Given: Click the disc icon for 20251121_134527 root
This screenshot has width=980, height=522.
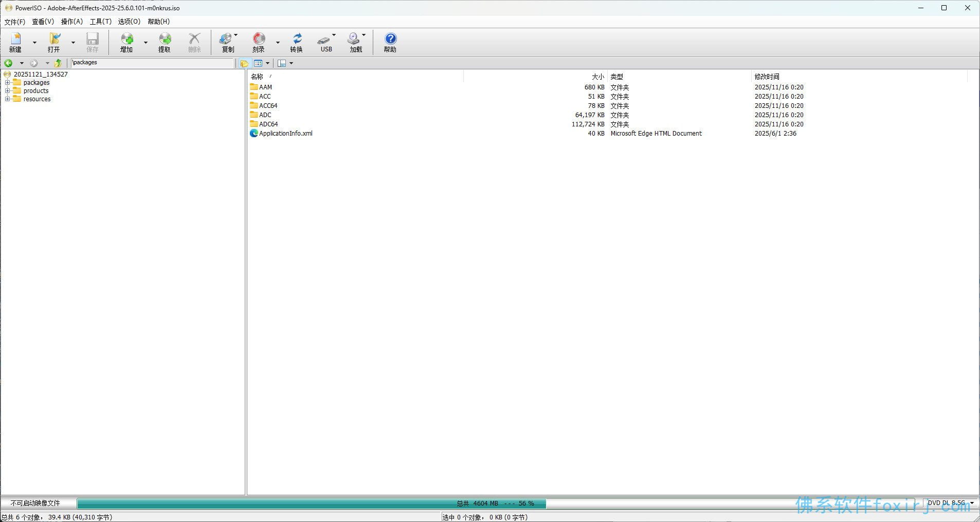Looking at the screenshot, I should tap(7, 74).
